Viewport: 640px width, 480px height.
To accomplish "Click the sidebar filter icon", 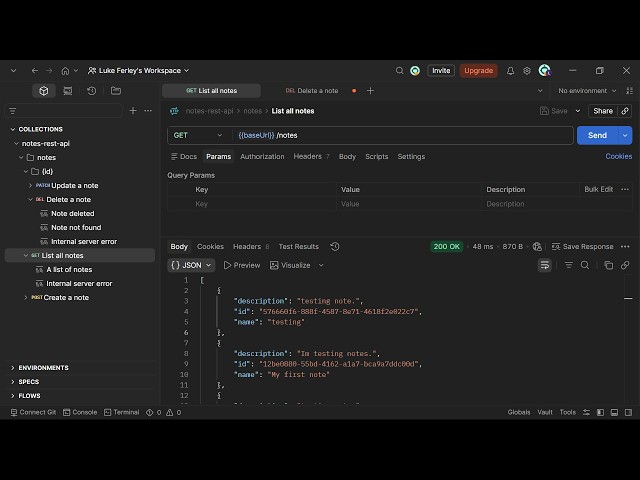I will (13, 111).
